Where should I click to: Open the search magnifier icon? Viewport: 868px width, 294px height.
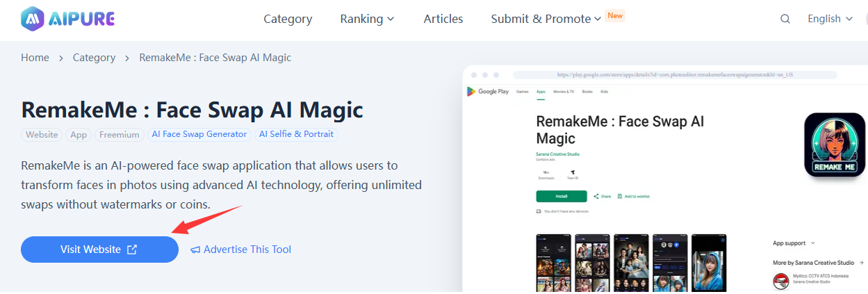tap(785, 19)
